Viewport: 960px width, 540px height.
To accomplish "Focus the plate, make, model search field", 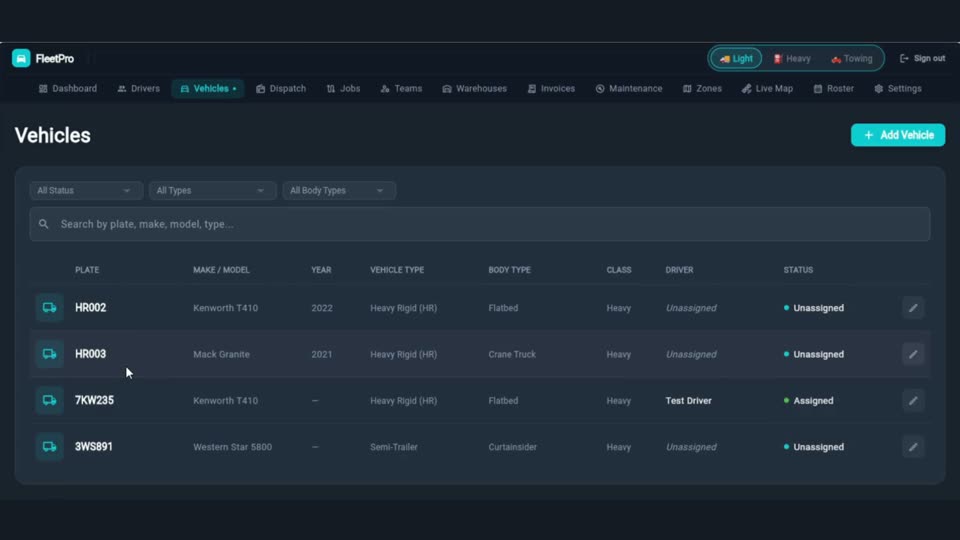I will (479, 224).
